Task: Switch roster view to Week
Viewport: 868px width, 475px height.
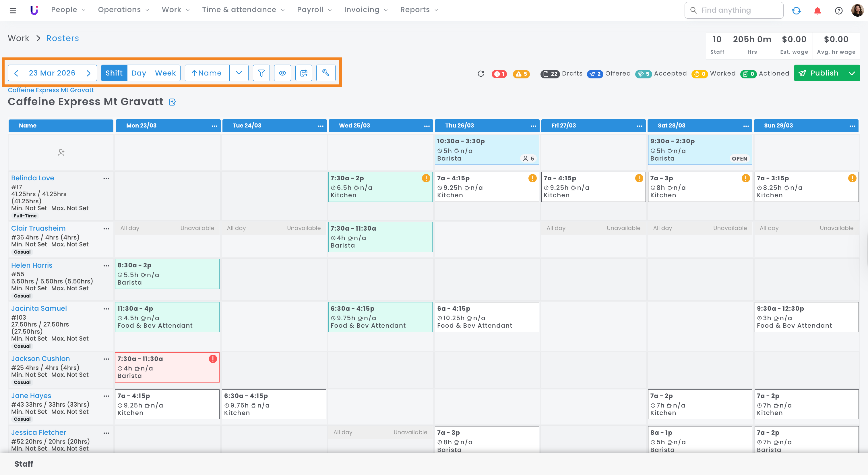Action: pos(165,73)
